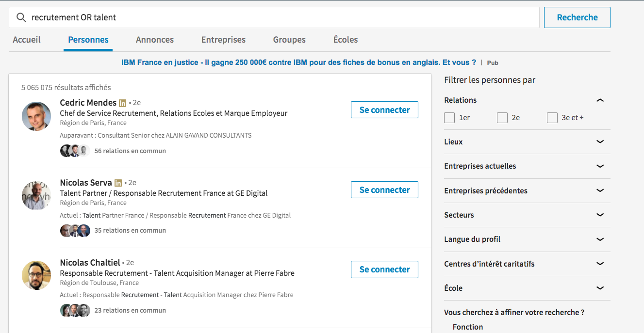Switch to the Entreprises tab
Image resolution: width=644 pixels, height=333 pixels.
click(x=223, y=40)
